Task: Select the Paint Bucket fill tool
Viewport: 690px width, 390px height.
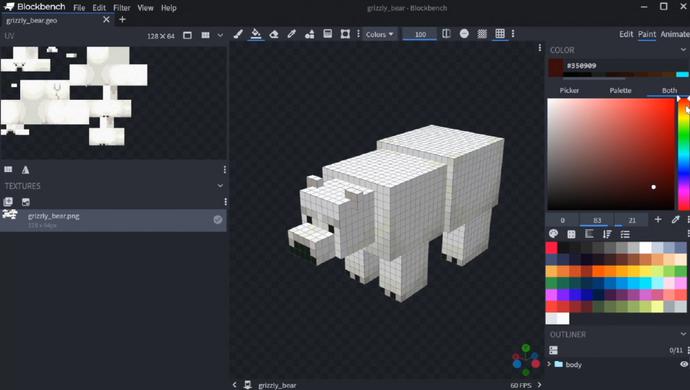Action: tap(256, 34)
